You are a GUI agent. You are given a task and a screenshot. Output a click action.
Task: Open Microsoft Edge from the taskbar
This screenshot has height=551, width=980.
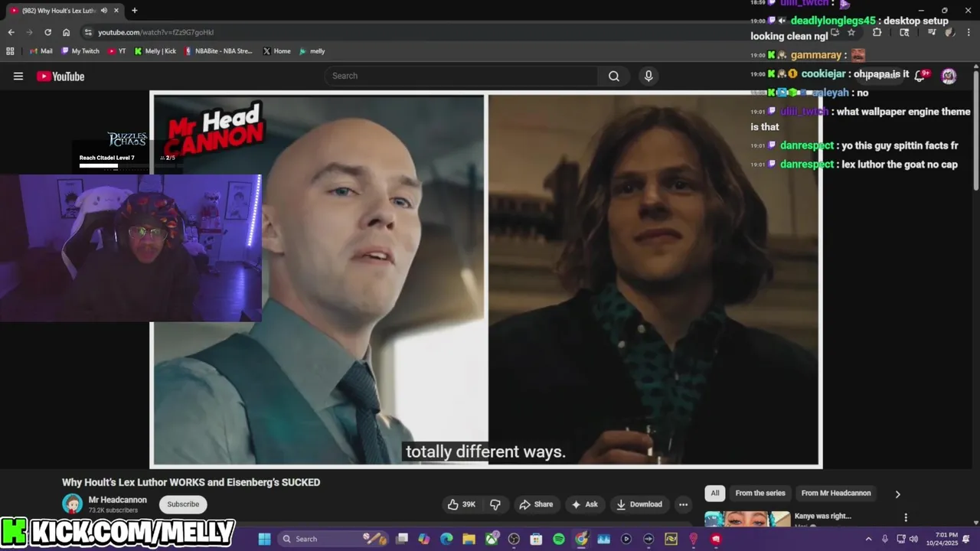446,539
